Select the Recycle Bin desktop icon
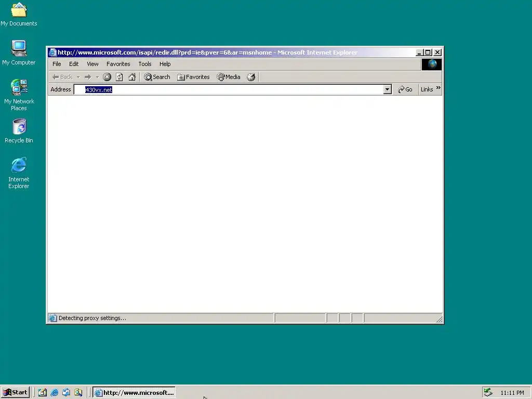 [19, 130]
